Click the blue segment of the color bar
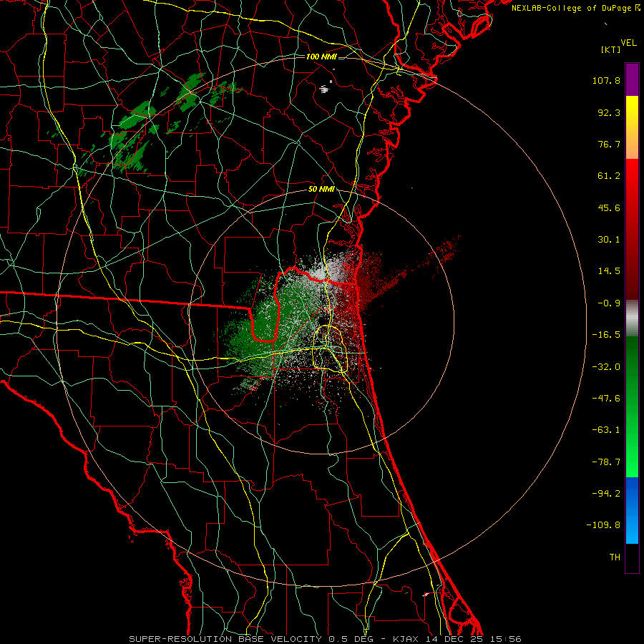Screen dimensions: 644x644 point(632,510)
